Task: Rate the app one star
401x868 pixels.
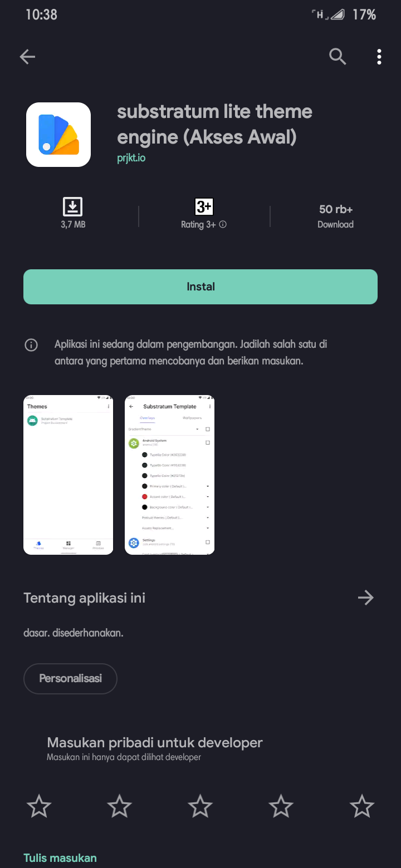Action: (39, 806)
